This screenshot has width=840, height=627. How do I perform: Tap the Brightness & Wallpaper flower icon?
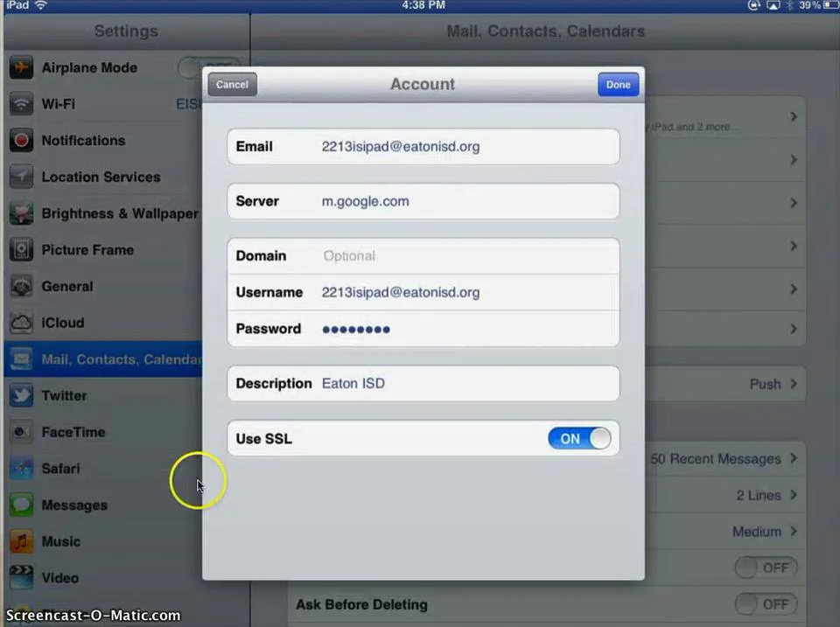pyautogui.click(x=21, y=213)
